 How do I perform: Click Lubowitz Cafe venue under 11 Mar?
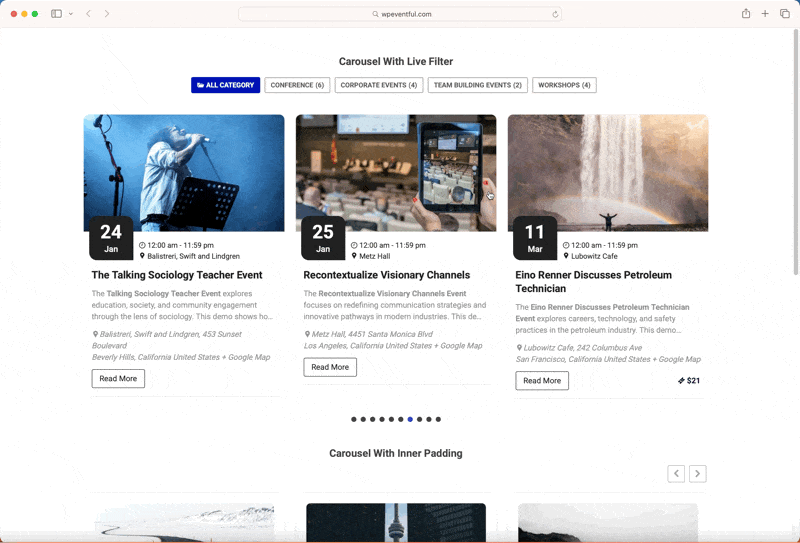(594, 256)
